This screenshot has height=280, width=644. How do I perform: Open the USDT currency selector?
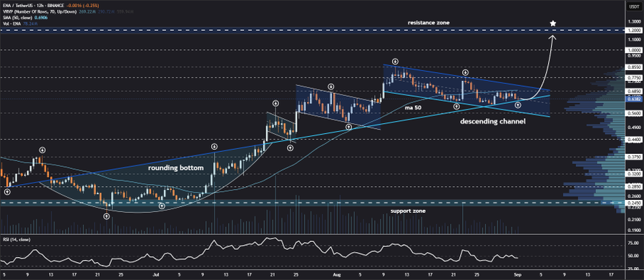pyautogui.click(x=634, y=6)
